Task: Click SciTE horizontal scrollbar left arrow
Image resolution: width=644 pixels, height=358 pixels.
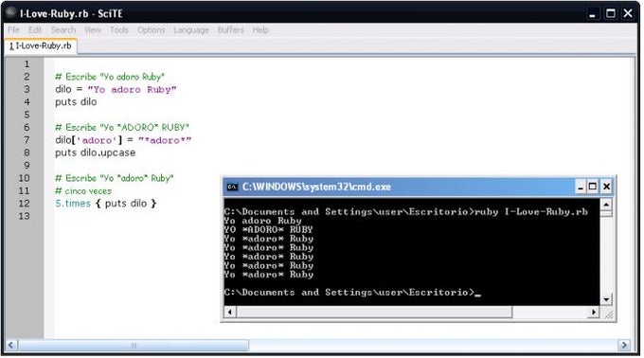Action: (11, 346)
